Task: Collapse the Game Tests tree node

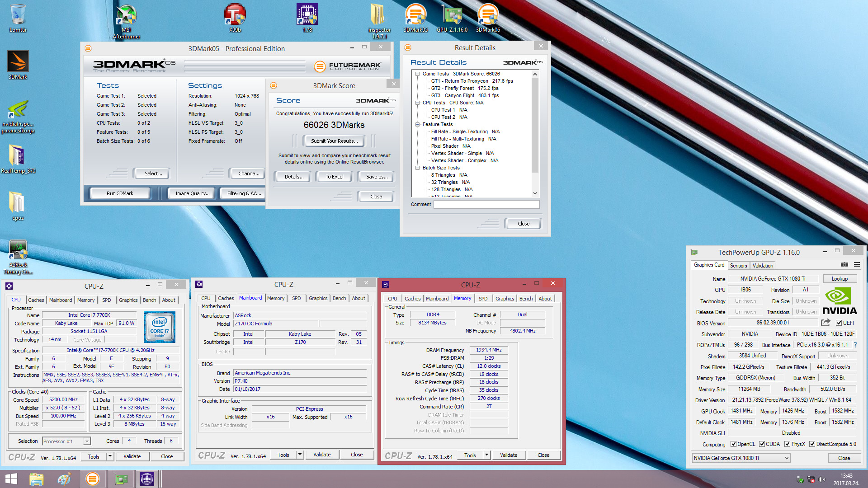Action: (418, 74)
